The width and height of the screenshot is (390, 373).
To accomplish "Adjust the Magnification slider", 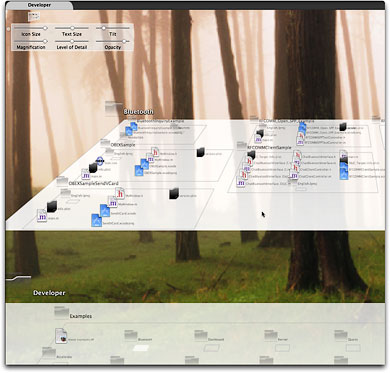I will [30, 41].
